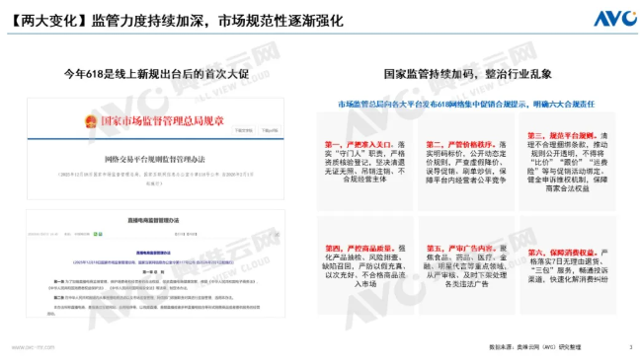
Task: Select the 第三，规范平台规则 card
Action: (x=567, y=162)
